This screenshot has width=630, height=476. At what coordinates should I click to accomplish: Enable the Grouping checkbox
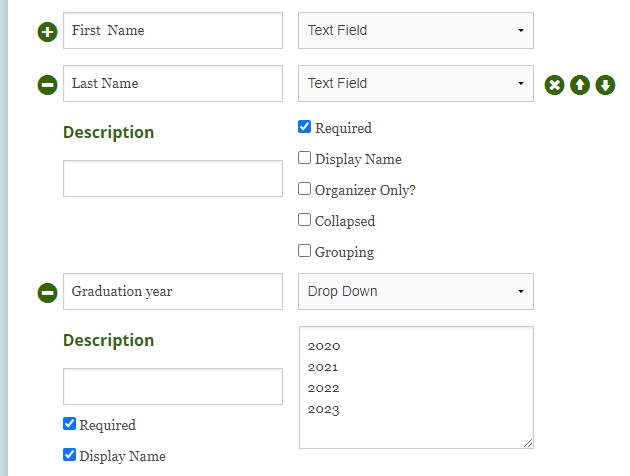[x=305, y=251]
